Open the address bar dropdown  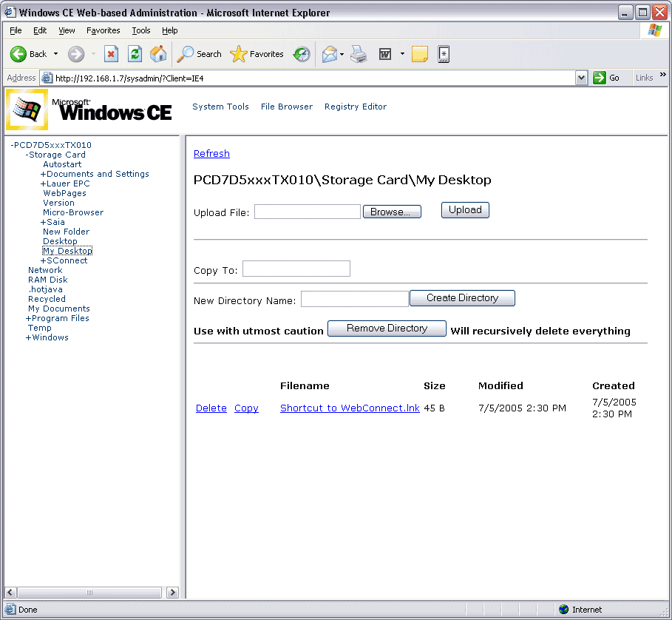pos(581,78)
